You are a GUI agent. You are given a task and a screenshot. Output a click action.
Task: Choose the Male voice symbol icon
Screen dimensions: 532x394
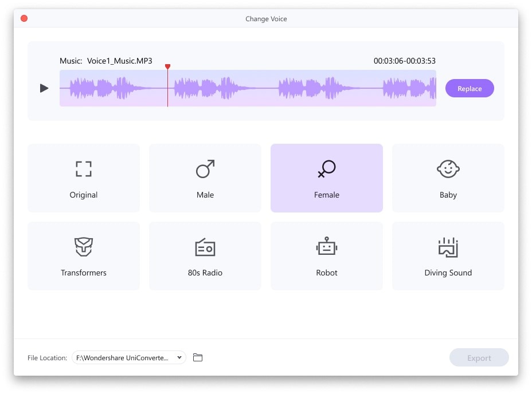[x=205, y=169]
